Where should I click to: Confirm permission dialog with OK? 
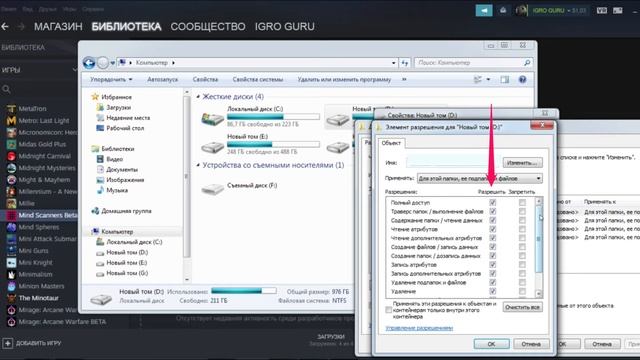tap(491, 344)
